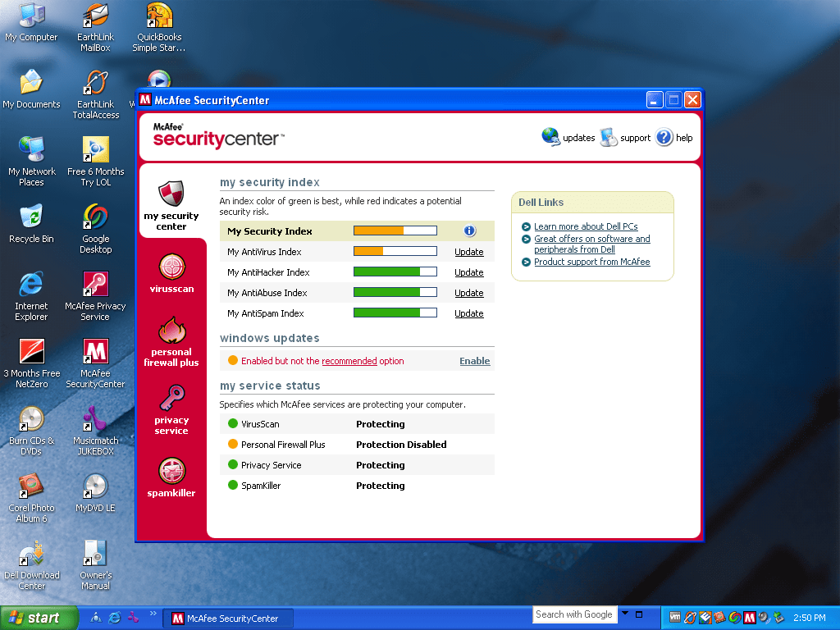Expand the Google search dropdown arrow in taskbar
This screenshot has width=840, height=630.
pos(625,614)
